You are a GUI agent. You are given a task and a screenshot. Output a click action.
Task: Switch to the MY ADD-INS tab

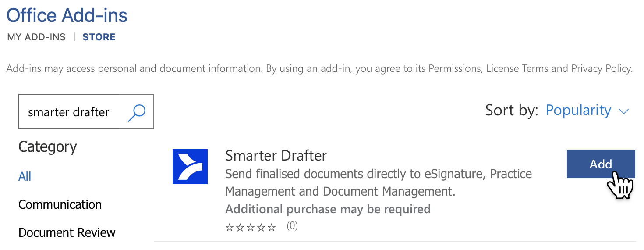click(x=36, y=37)
